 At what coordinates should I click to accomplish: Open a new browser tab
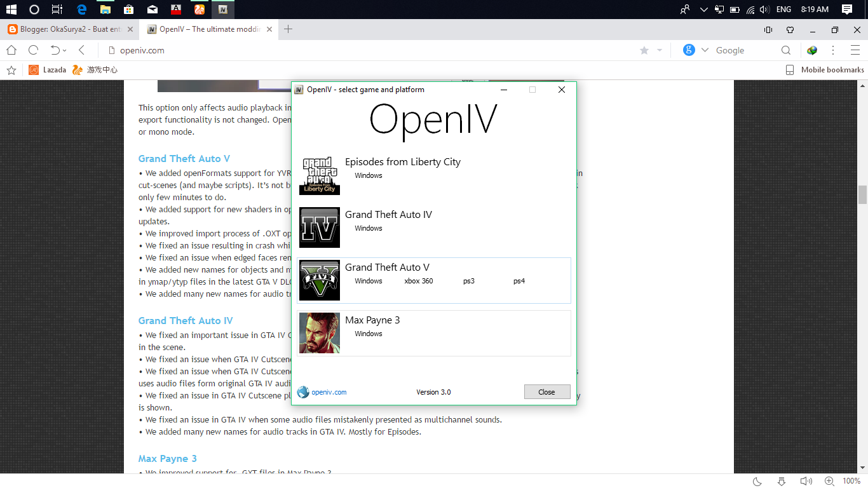tap(288, 29)
